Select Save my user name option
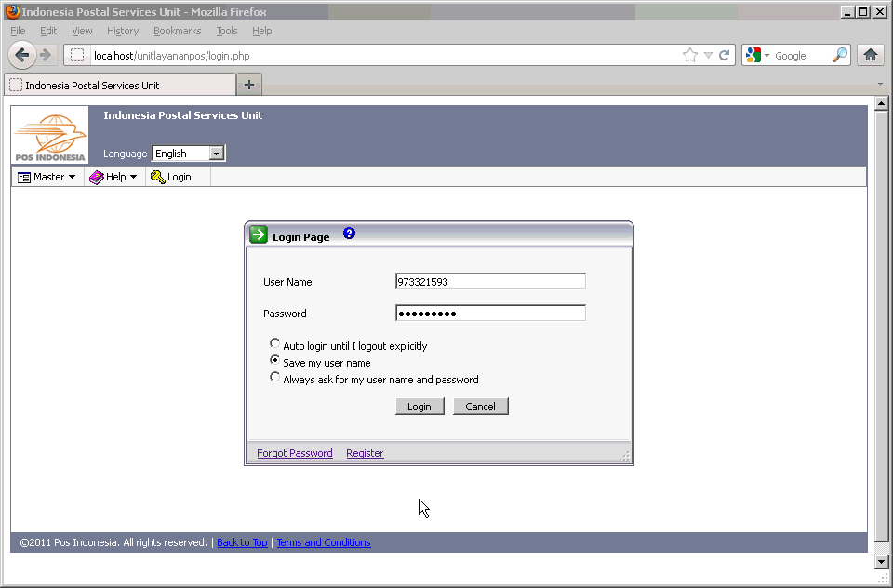Screen dimensions: 893x588 click(274, 361)
